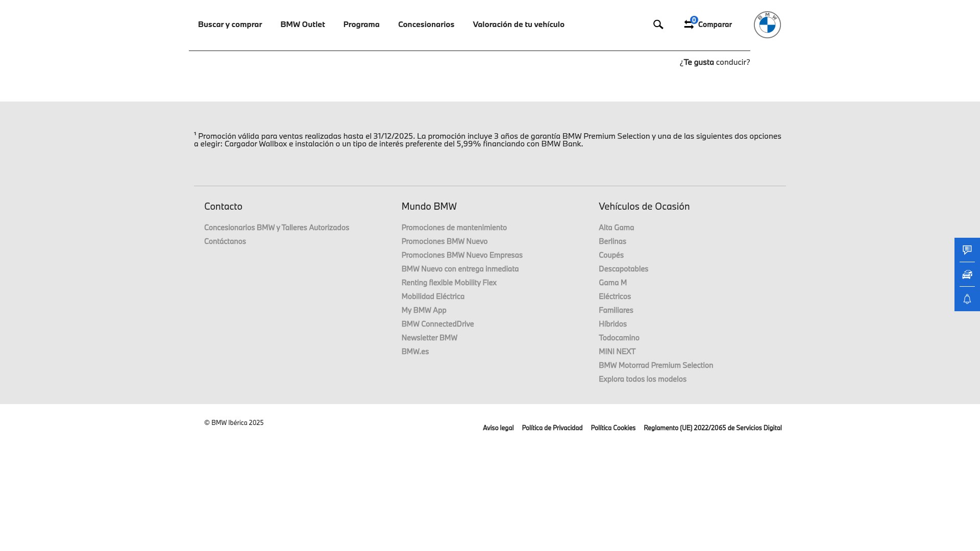Click ¿Te gusta conducir? slogan

tap(715, 62)
